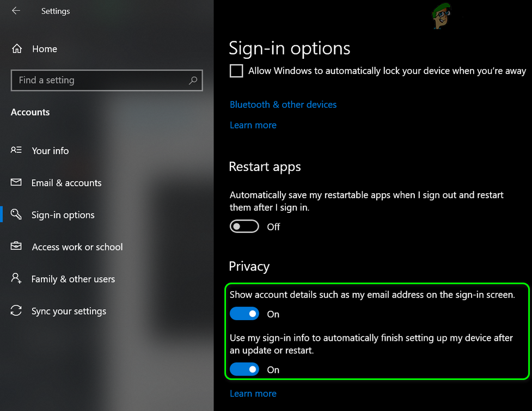The image size is (532, 411).
Task: Click the Sign-in options key icon
Action: point(16,214)
